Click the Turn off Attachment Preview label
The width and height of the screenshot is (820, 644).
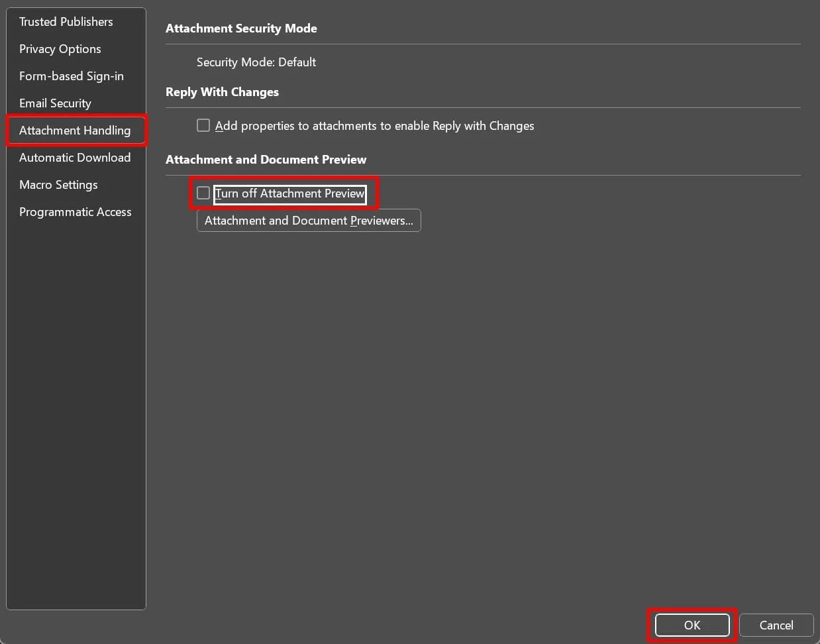click(x=290, y=193)
